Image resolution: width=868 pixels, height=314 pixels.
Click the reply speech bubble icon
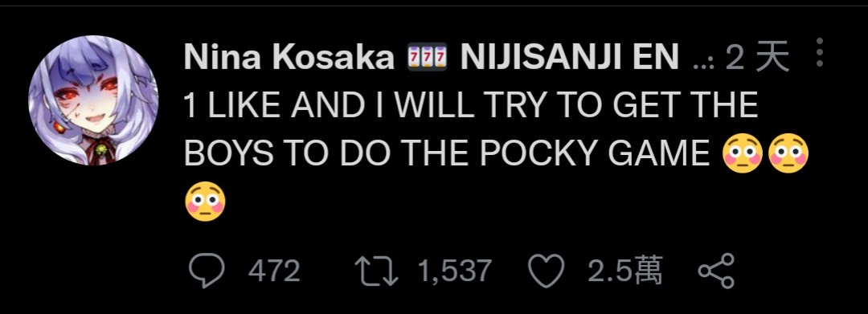[207, 271]
